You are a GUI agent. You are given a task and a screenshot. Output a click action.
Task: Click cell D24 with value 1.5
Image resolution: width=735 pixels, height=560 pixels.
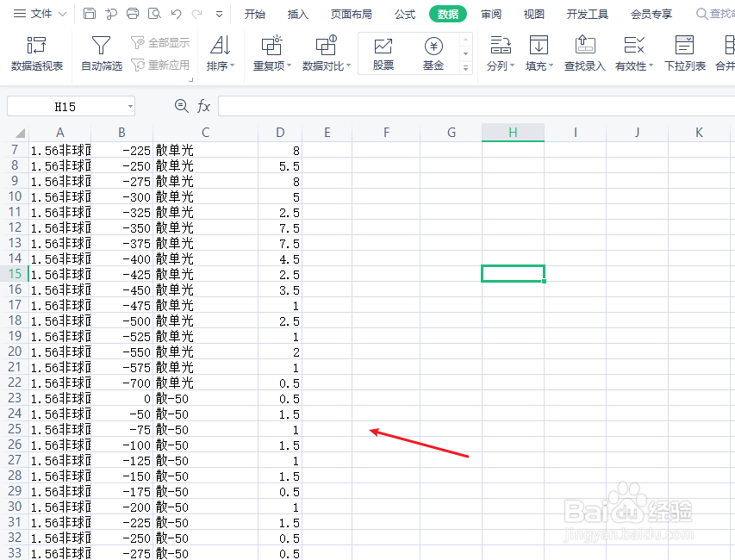tap(280, 414)
